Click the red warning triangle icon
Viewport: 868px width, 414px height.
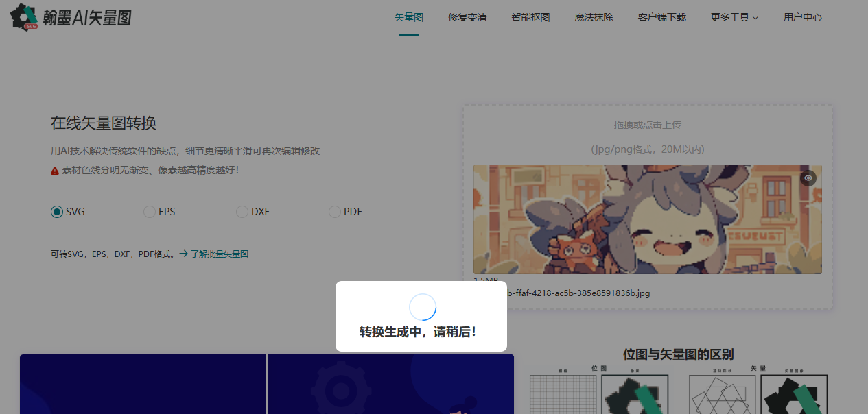pos(55,169)
